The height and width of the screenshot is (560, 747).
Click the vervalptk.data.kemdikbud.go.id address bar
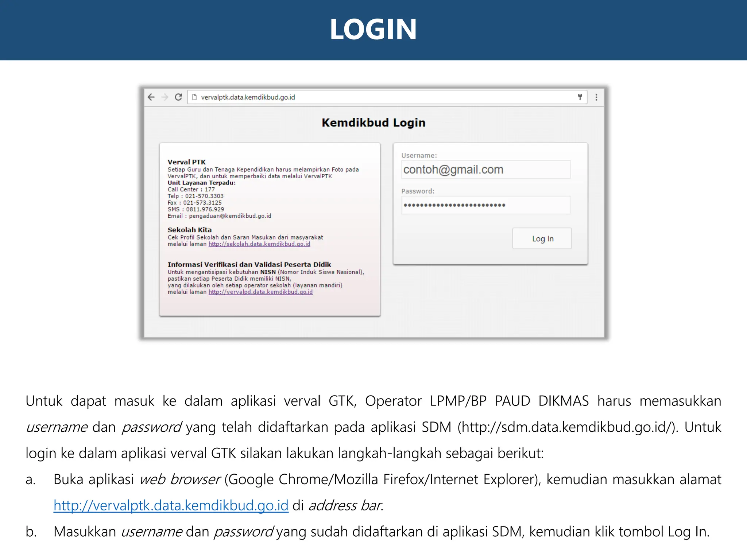coord(387,97)
